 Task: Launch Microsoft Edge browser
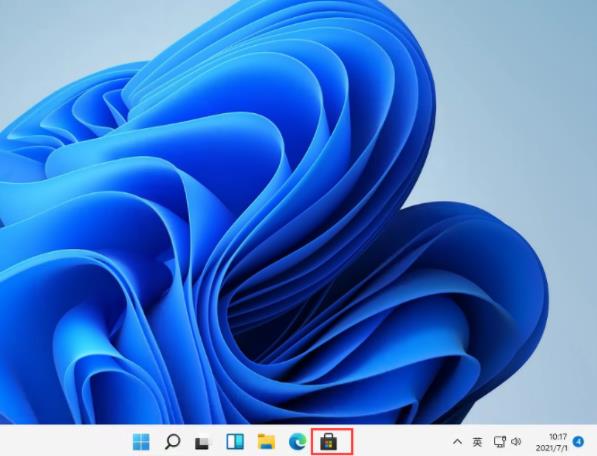[x=297, y=442]
